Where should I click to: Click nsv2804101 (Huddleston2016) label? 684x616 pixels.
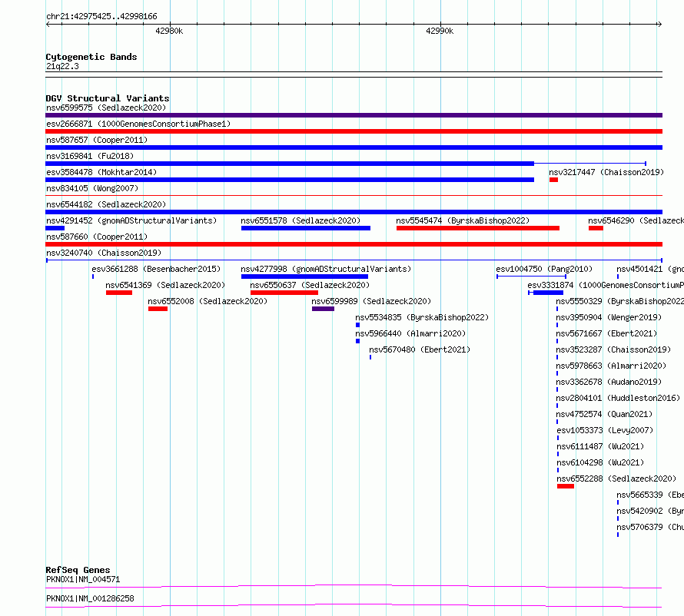618,398
